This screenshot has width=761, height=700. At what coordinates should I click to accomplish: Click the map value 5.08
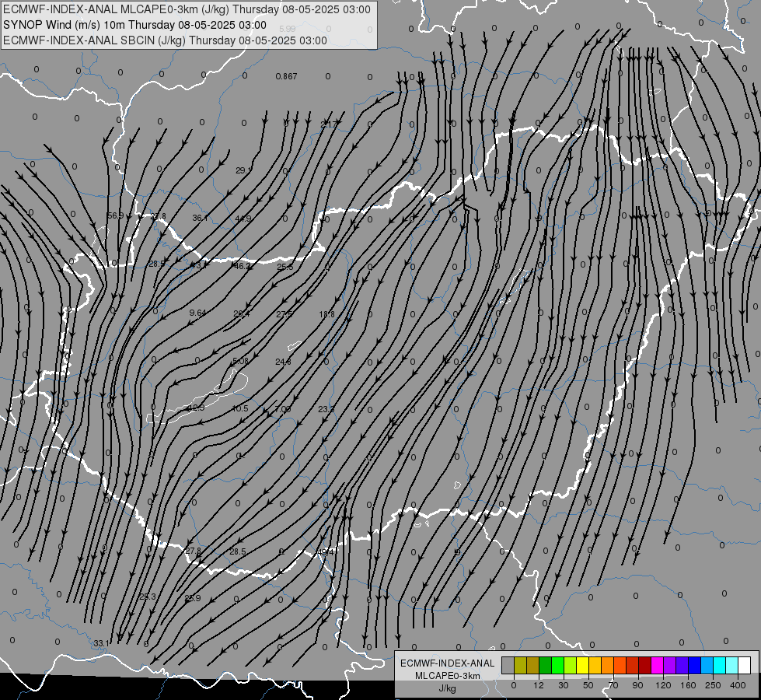[x=240, y=361]
